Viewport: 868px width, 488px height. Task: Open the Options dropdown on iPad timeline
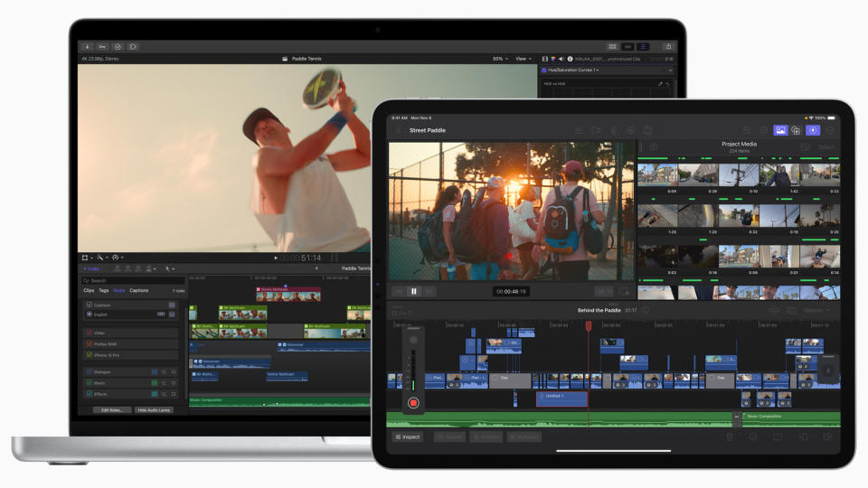[816, 310]
